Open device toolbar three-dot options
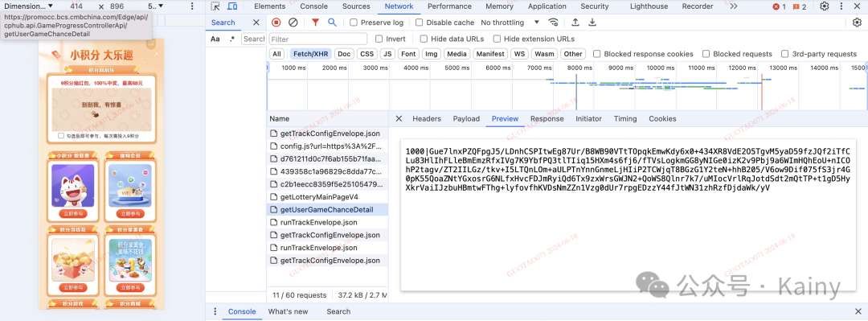868x321 pixels. click(192, 6)
